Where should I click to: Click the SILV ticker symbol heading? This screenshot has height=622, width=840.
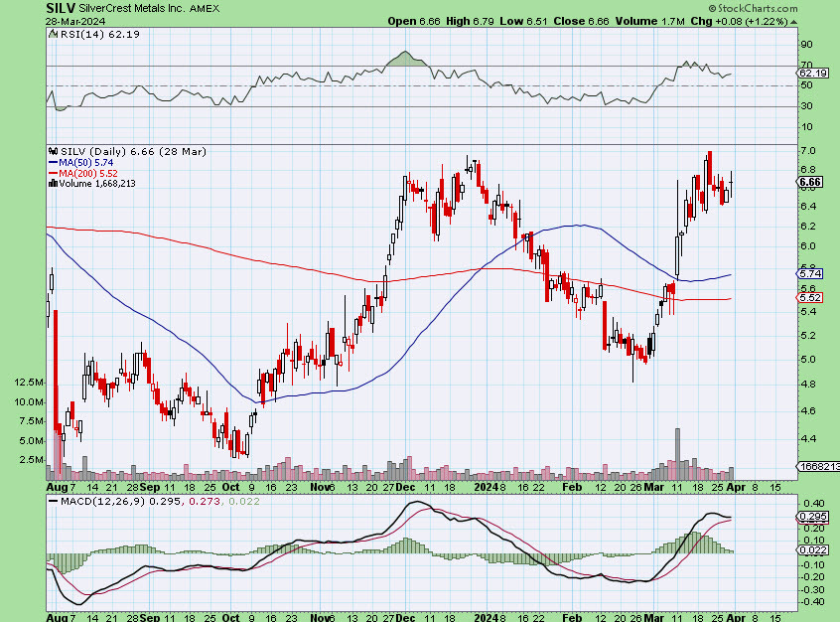tap(60, 8)
